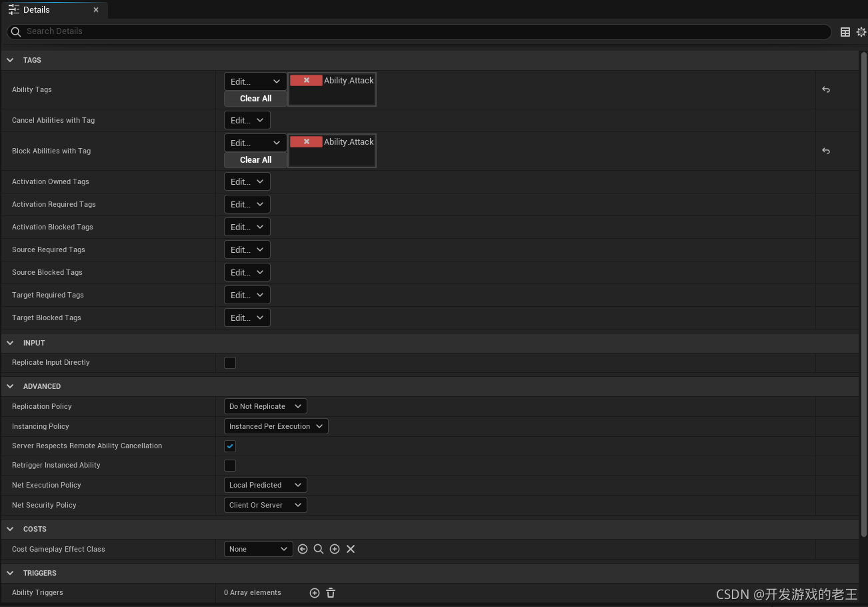
Task: Collapse the TRIGGERS section
Action: pos(10,573)
